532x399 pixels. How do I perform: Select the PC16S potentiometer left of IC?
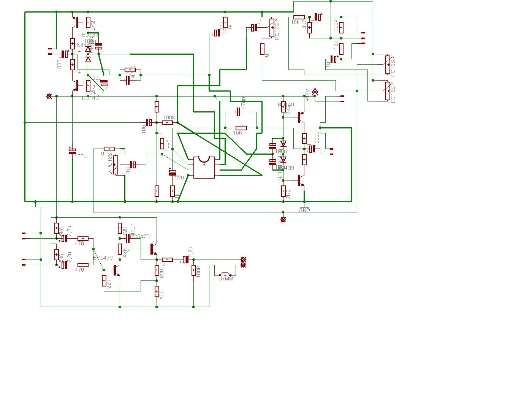click(116, 165)
